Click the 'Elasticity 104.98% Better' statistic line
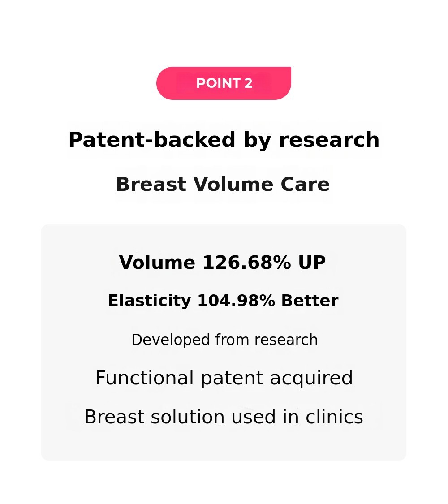Screen dimensions: 448x504 tap(223, 301)
